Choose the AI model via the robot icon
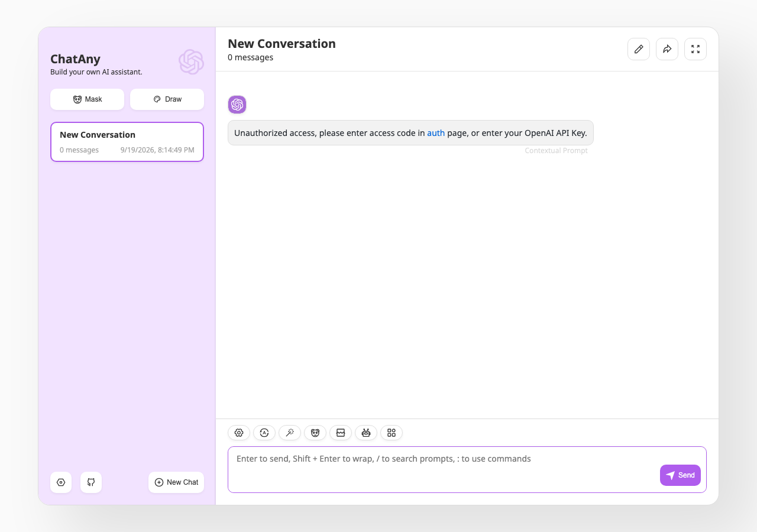Screen dimensions: 757x532 pyautogui.click(x=366, y=433)
